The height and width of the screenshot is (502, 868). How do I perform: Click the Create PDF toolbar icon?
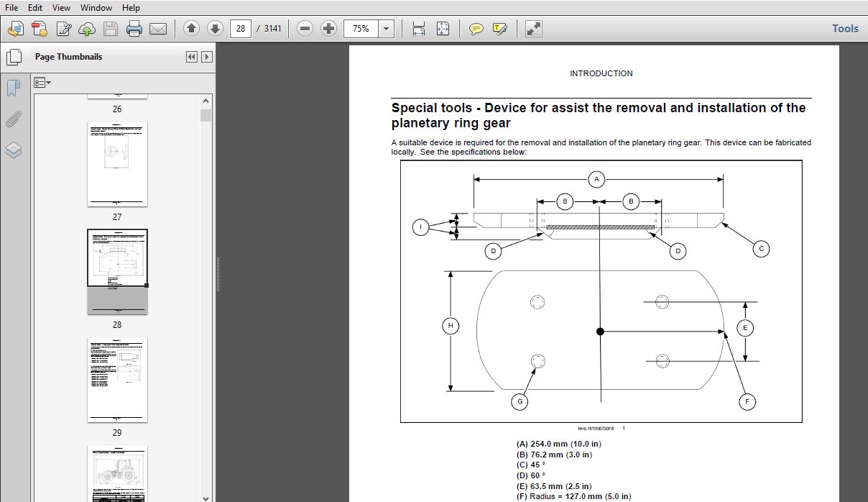tap(16, 29)
